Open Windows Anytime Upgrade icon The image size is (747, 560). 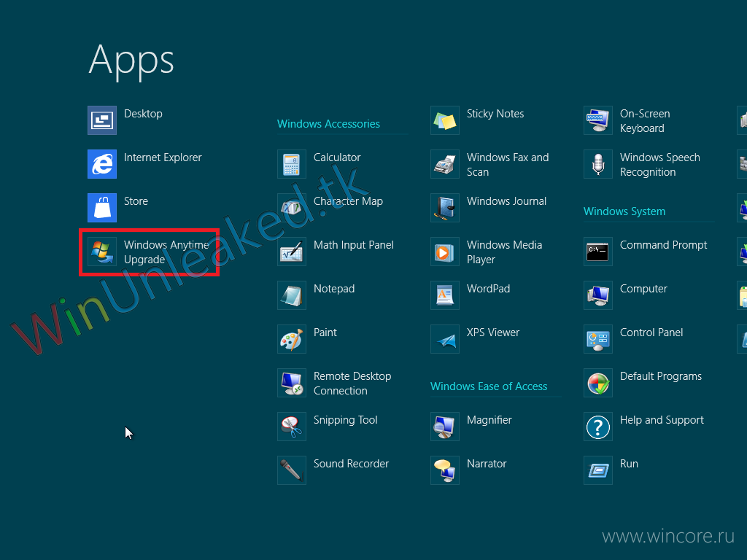tap(102, 252)
